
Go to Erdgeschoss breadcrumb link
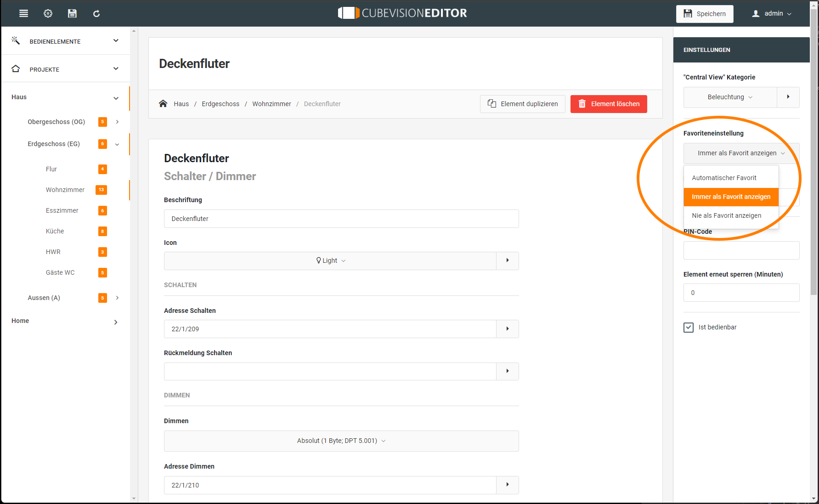(x=220, y=104)
